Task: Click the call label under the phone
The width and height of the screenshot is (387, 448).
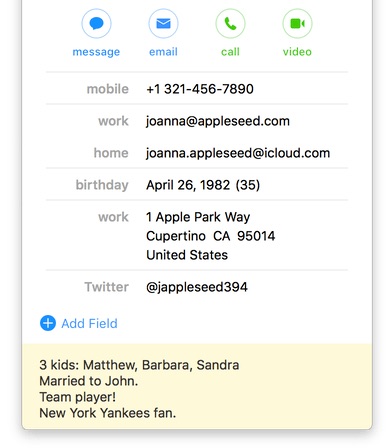Action: pyautogui.click(x=230, y=52)
